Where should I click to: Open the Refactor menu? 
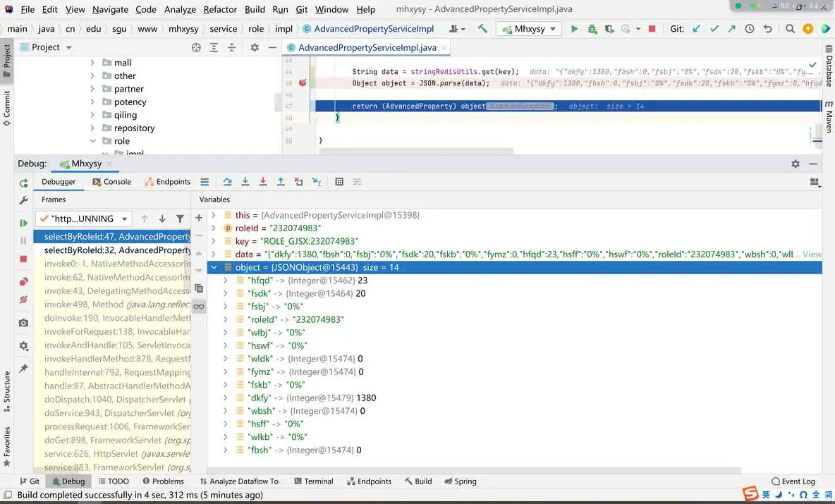tap(219, 9)
